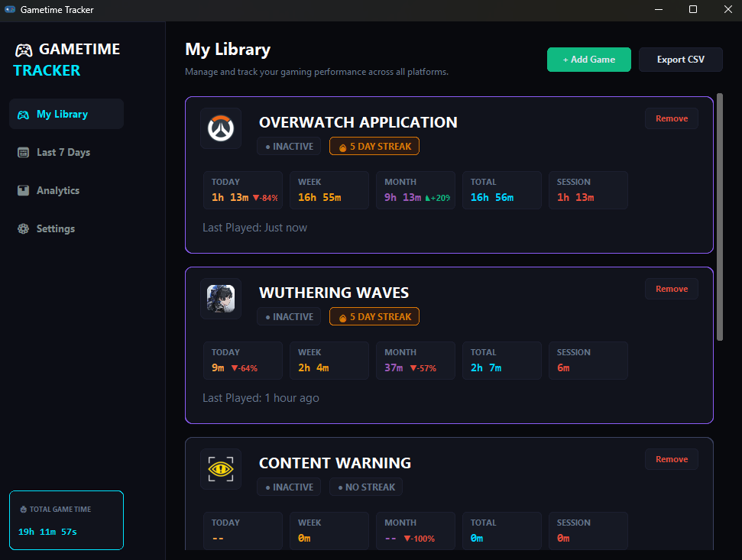Click the Wuthering Waves today -64% arrow
Viewport: 742px width, 560px height.
click(235, 368)
